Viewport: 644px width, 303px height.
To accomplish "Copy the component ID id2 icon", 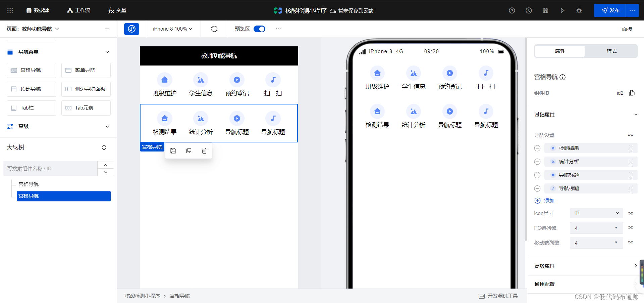I will 632,93.
